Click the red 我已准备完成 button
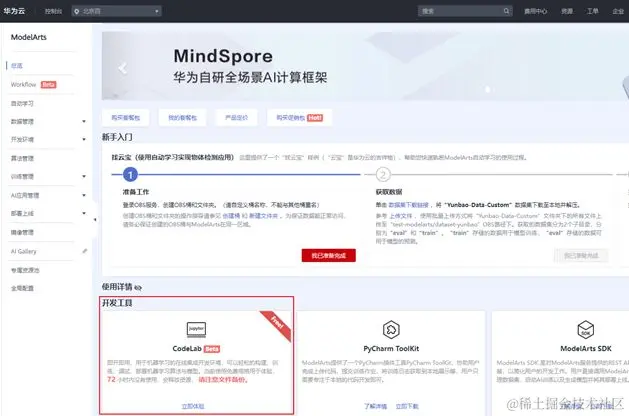629x416 pixels. 329,256
